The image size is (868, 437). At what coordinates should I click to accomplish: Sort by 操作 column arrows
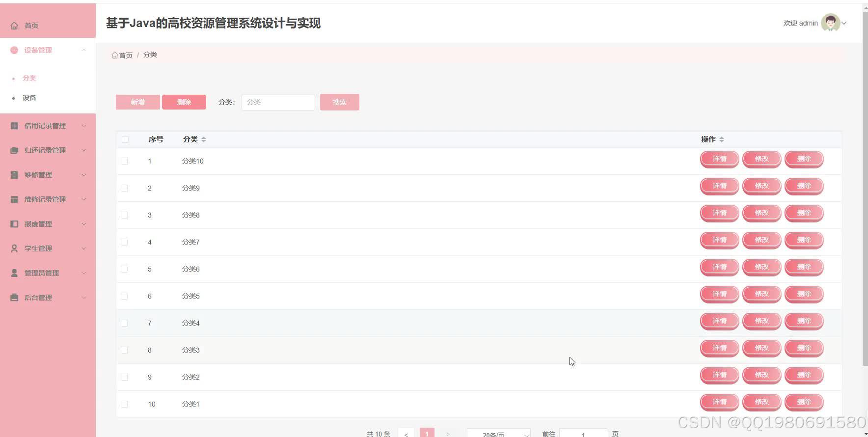(x=722, y=139)
